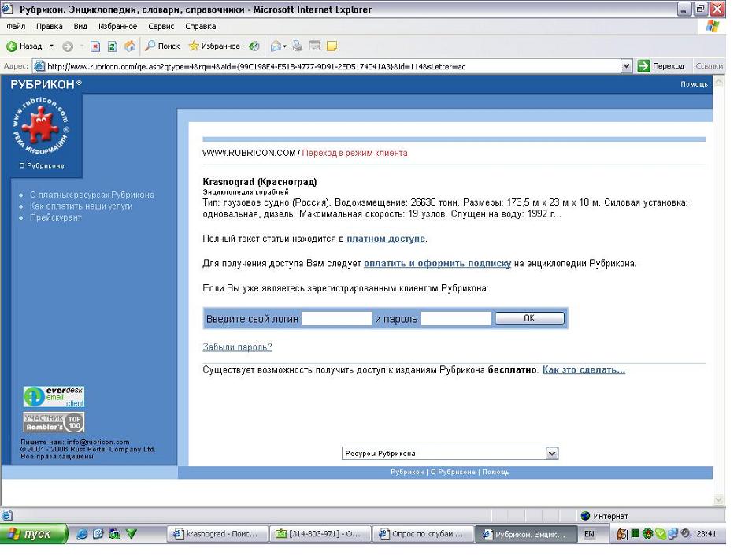Screen dimensions: 741x560
Task: Launch Internet Explorer from Quick Launch
Action: 82,534
